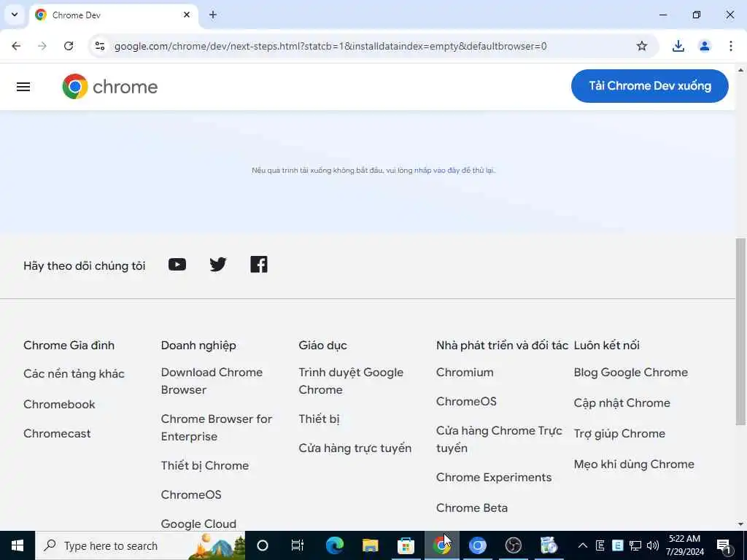Open Download Chrome Browser link

click(212, 381)
